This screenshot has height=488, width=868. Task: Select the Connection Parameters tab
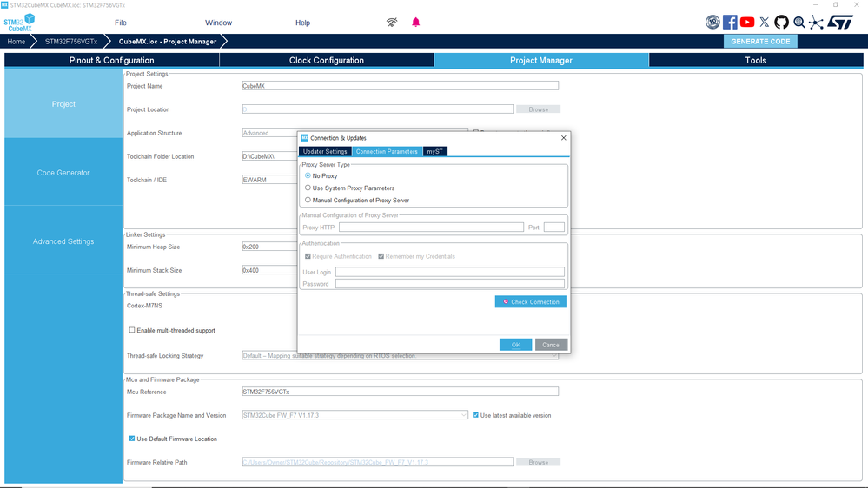click(x=387, y=152)
